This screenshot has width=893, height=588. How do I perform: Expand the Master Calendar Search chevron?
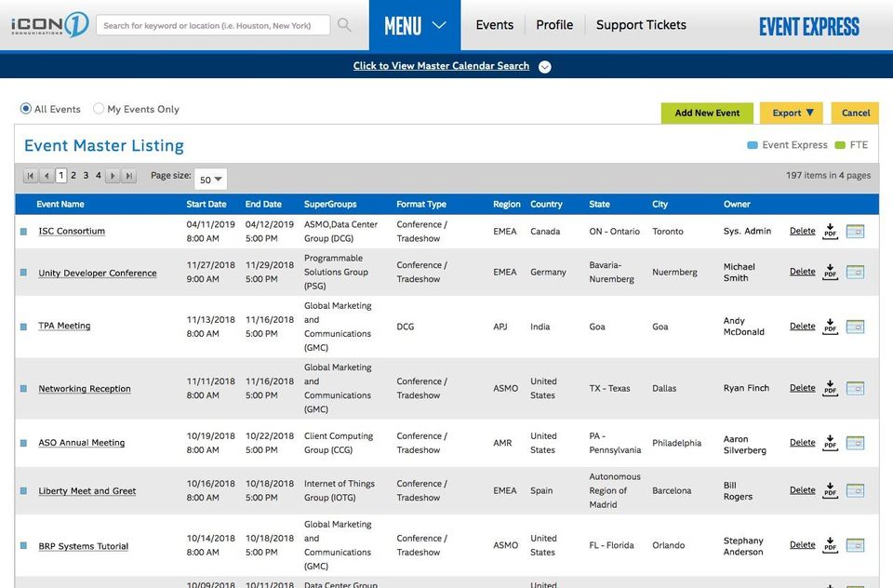click(x=545, y=67)
